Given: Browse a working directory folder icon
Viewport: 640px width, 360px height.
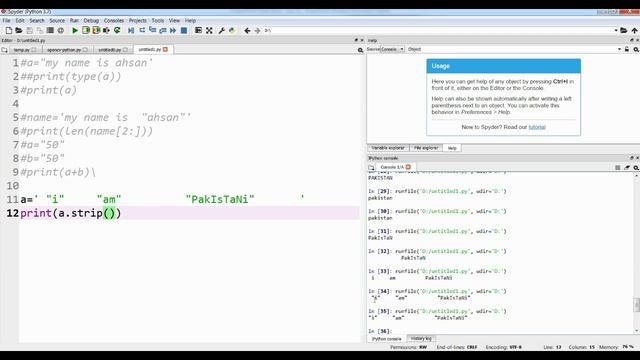Looking at the screenshot, I should click(x=624, y=30).
